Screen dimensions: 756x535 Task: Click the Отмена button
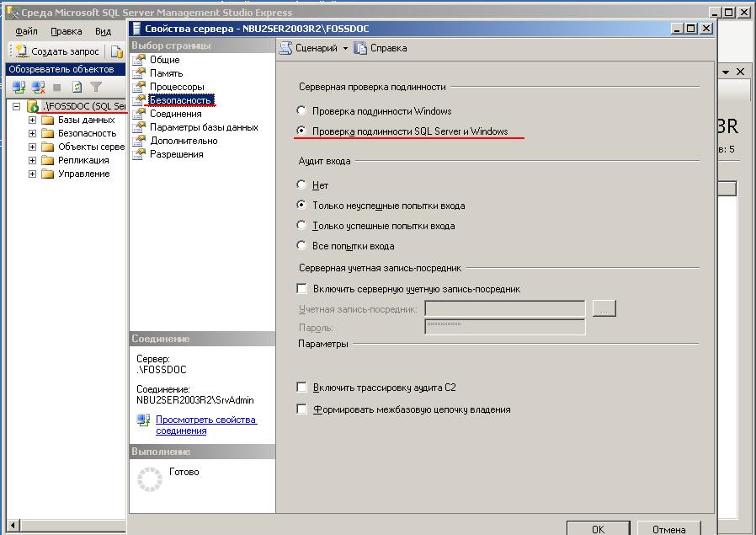pyautogui.click(x=668, y=529)
